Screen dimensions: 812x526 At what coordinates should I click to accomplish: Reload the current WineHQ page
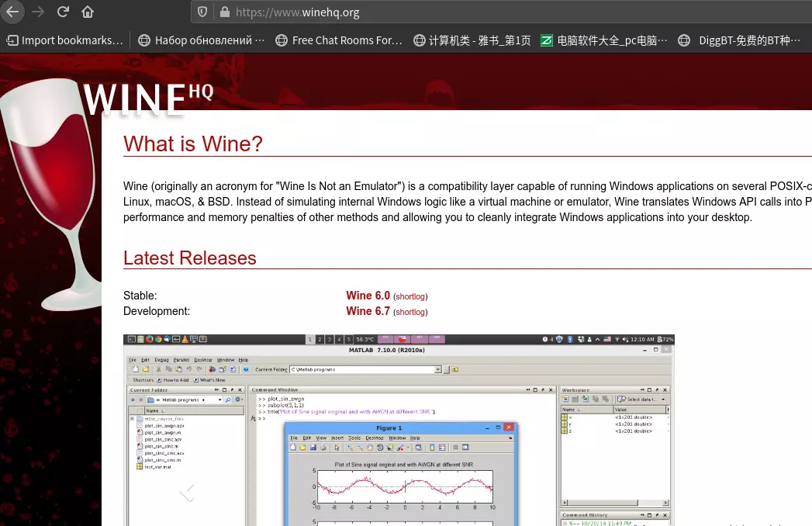(x=63, y=12)
